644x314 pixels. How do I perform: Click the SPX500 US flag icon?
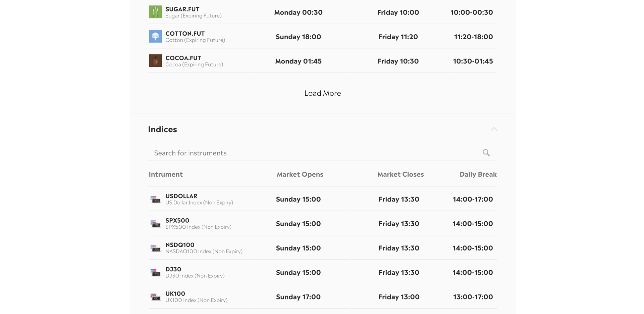coord(155,224)
